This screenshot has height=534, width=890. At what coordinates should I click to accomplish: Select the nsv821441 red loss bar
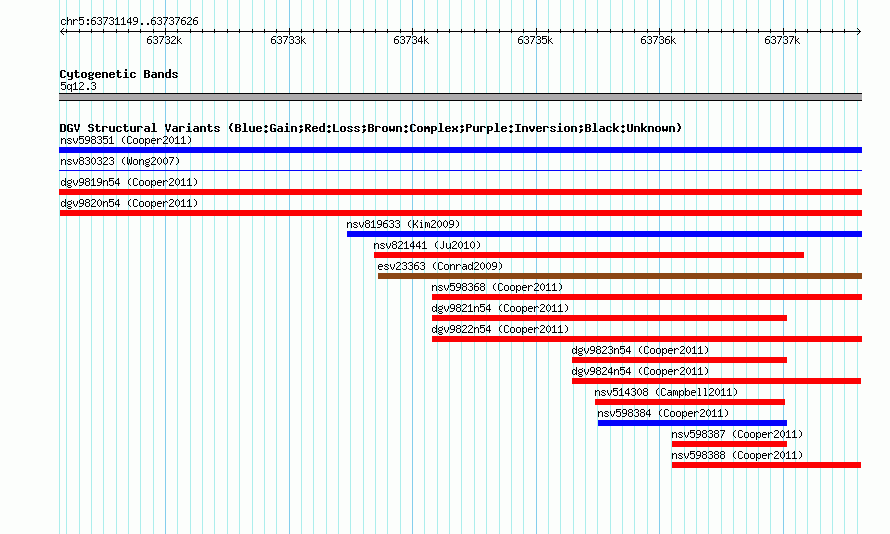589,255
